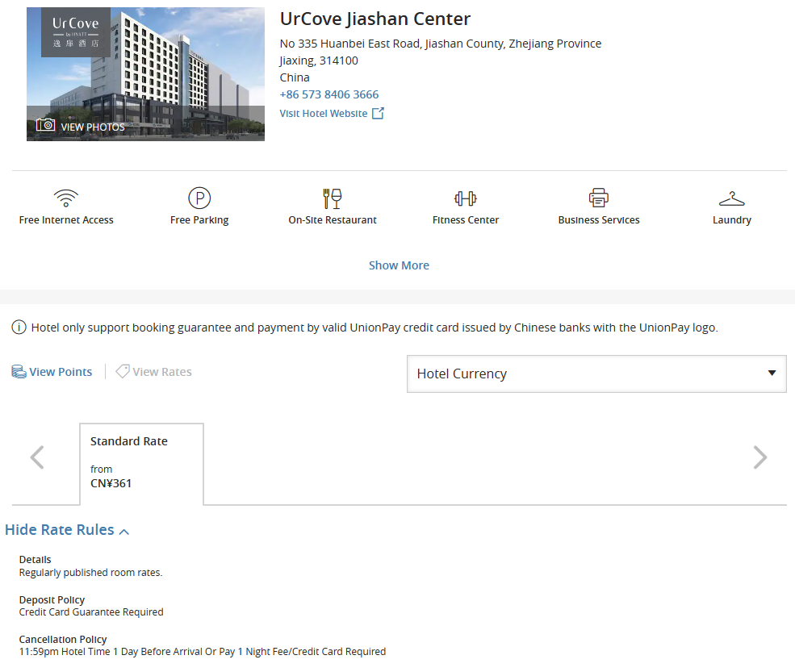Open the Visit Hotel Website link
The width and height of the screenshot is (795, 672).
point(324,114)
